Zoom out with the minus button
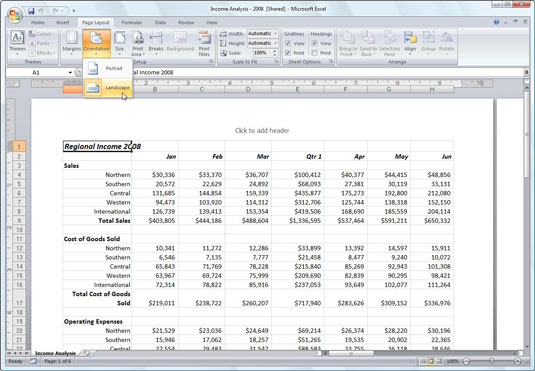Viewport: 535px width, 371px height. pyautogui.click(x=466, y=361)
